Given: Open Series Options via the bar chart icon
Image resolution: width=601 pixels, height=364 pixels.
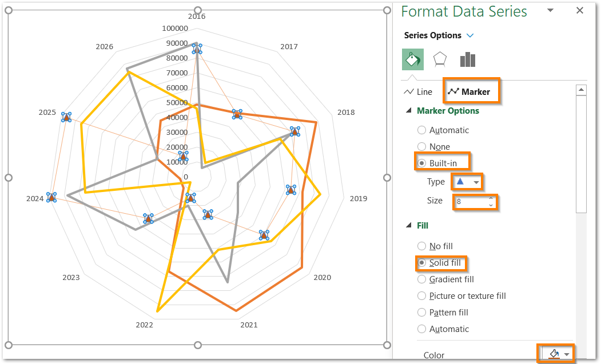Looking at the screenshot, I should tap(467, 59).
